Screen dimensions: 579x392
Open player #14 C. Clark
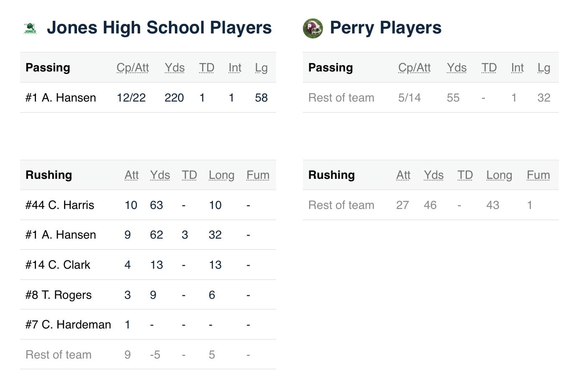[x=58, y=265]
